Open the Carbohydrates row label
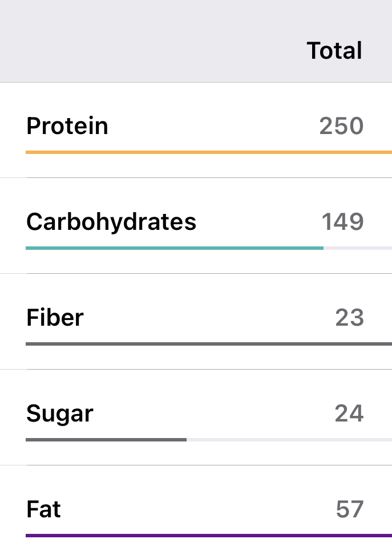Viewport: 392px width, 543px height. [111, 222]
